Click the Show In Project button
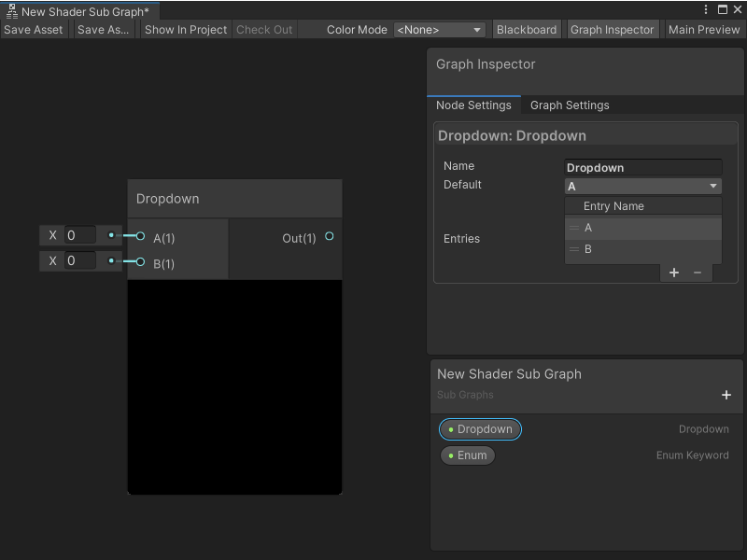Viewport: 747px width, 560px height. [185, 29]
